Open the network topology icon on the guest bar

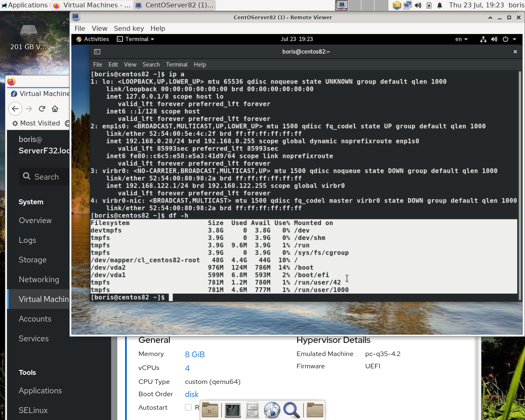point(483,39)
